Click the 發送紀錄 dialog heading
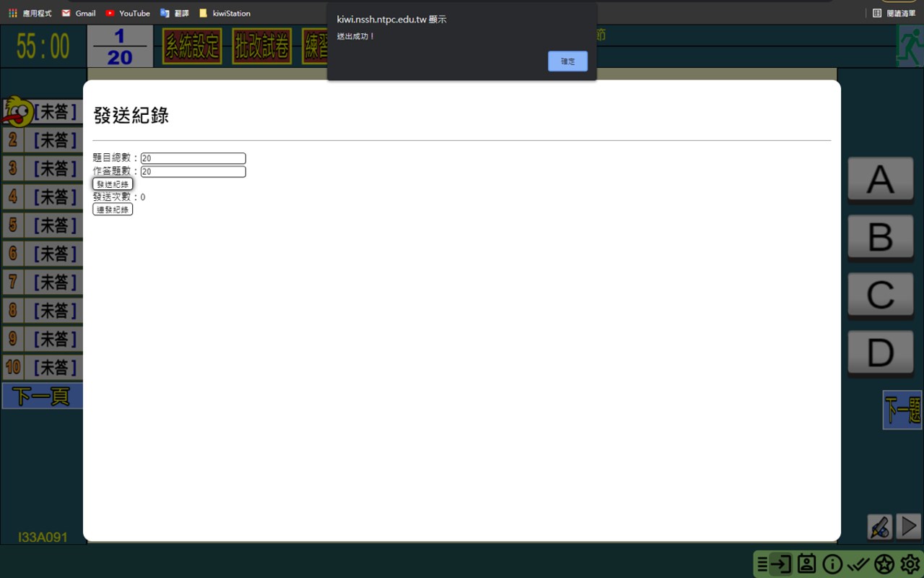This screenshot has width=924, height=578. coord(131,116)
